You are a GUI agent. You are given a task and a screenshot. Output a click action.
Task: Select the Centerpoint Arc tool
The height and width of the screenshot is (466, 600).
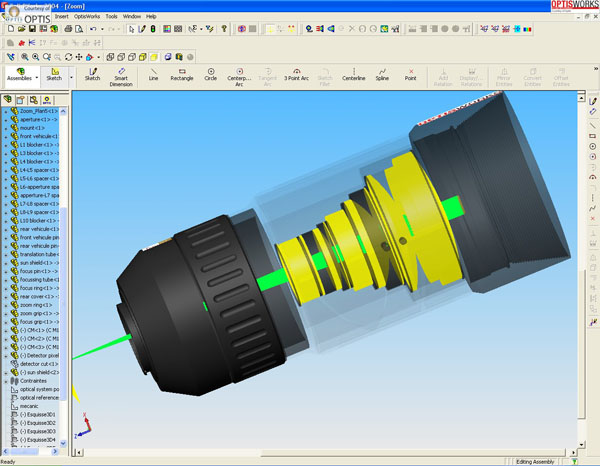[x=239, y=77]
